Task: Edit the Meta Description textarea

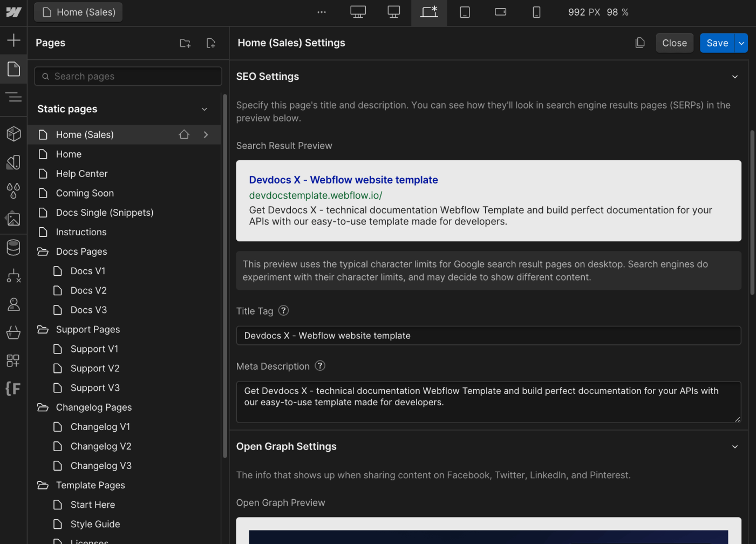Action: click(488, 402)
